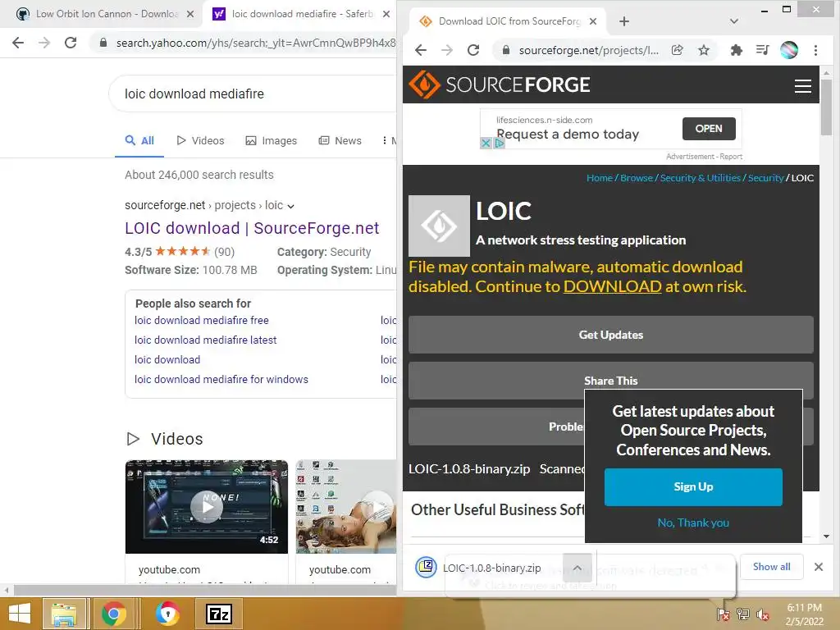The image size is (840, 630).
Task: Open a new tab in SourceForge window
Action: [x=624, y=21]
